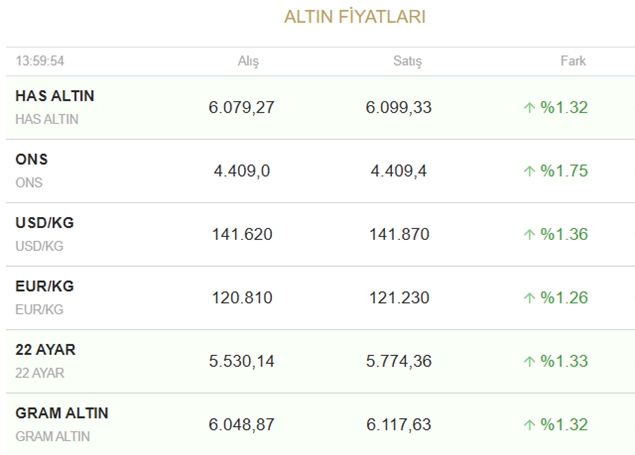
Task: Click the Alış column header
Action: 246,61
